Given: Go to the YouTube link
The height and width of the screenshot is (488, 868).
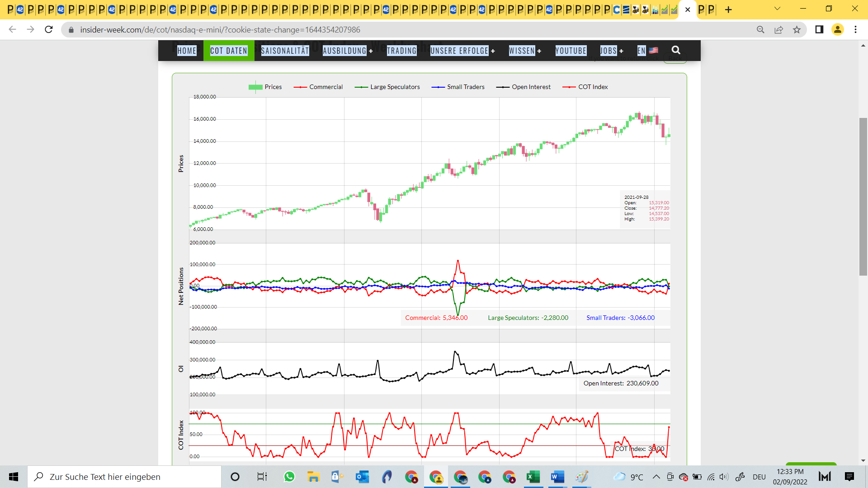Looking at the screenshot, I should point(571,51).
